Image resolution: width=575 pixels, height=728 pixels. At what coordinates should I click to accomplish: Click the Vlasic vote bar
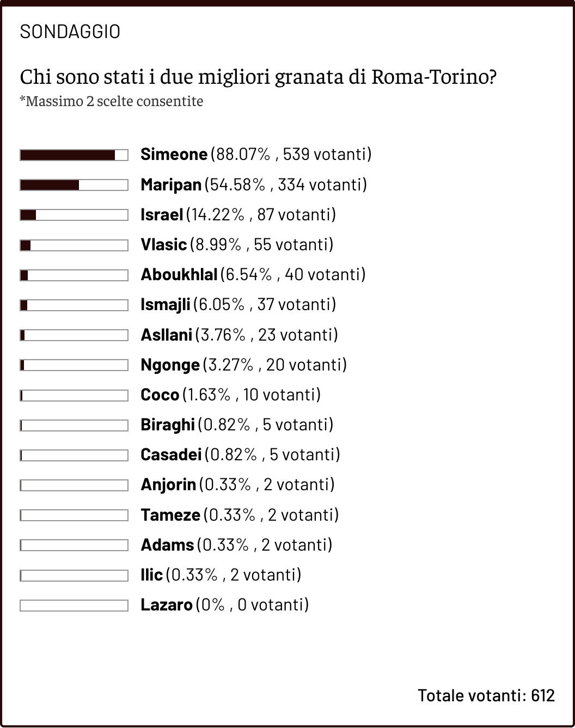coord(74,245)
